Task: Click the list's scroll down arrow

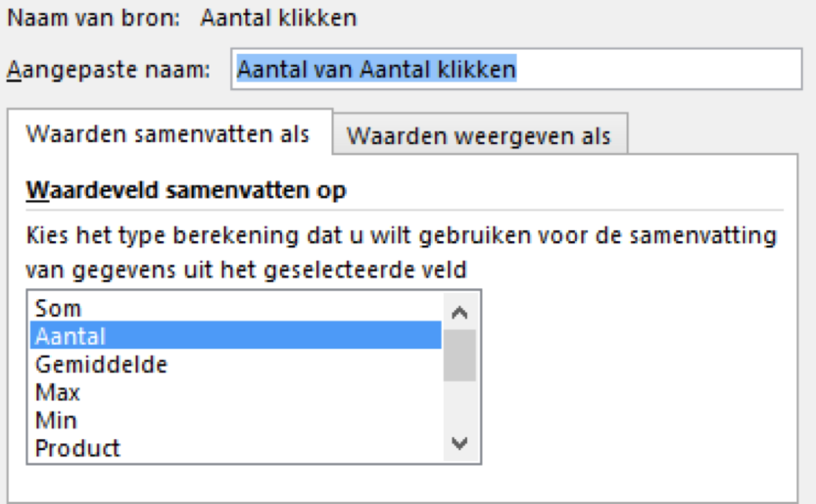Action: (460, 443)
